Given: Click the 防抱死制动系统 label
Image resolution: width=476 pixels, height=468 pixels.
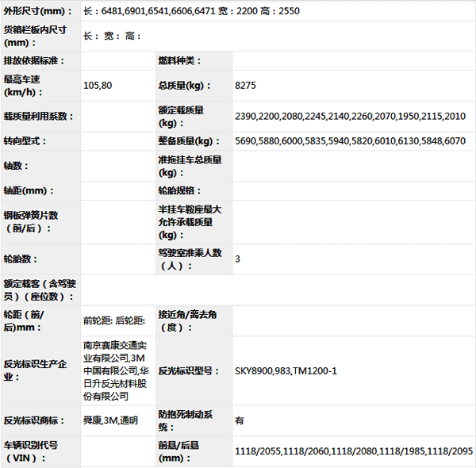Looking at the screenshot, I should tap(186, 420).
